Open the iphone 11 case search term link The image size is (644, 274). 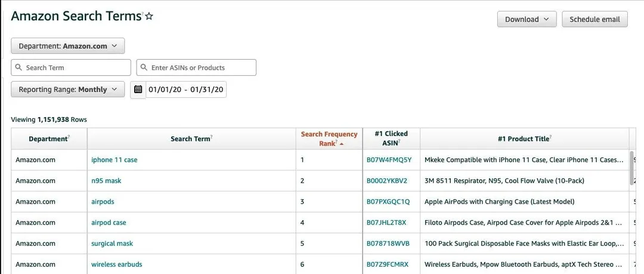[x=114, y=159]
